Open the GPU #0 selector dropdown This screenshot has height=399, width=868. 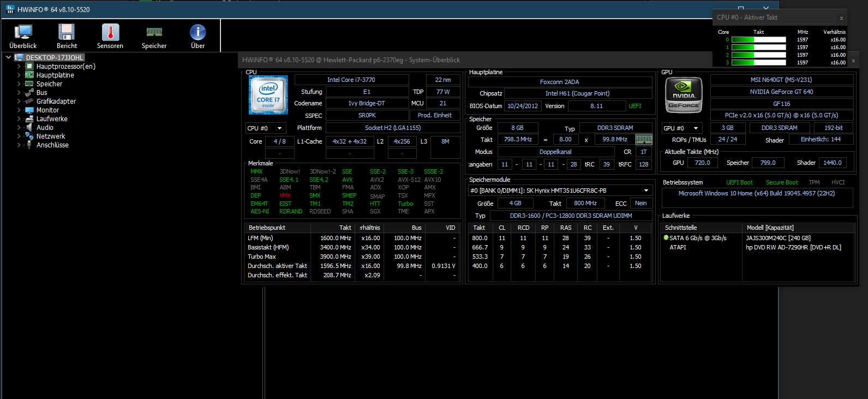682,128
